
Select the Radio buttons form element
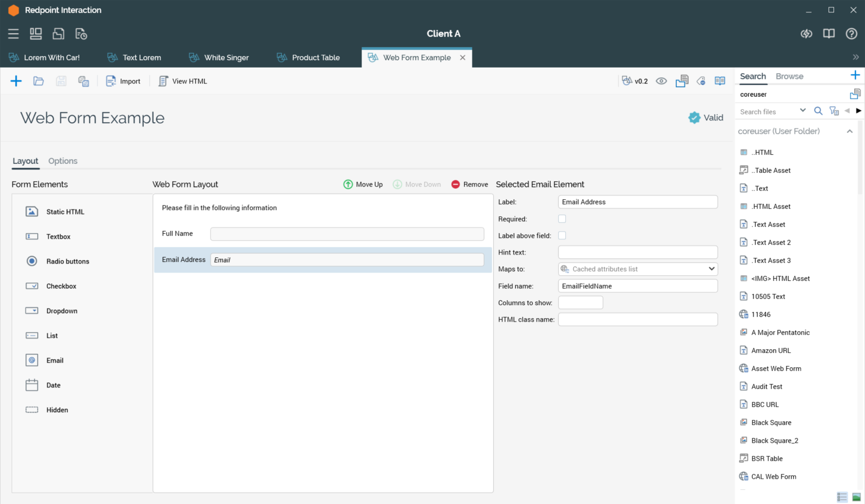click(68, 261)
